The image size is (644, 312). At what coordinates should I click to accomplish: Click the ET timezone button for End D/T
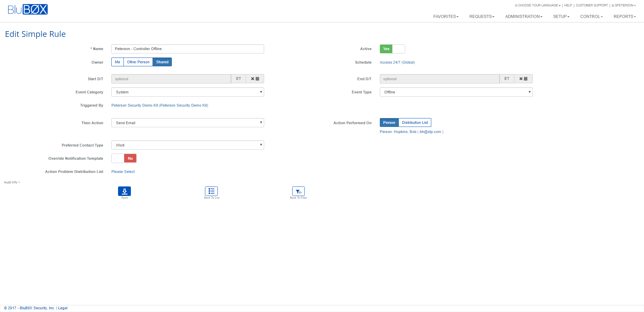[507, 79]
